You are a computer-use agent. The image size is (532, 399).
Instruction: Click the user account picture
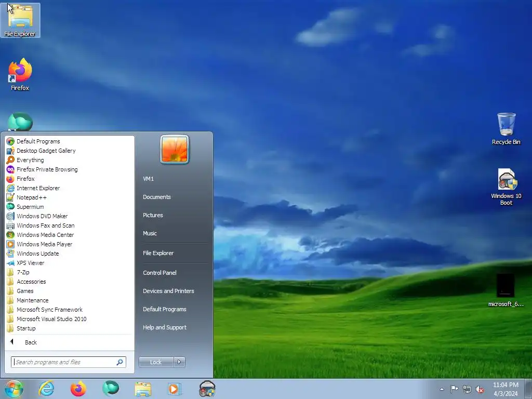175,150
